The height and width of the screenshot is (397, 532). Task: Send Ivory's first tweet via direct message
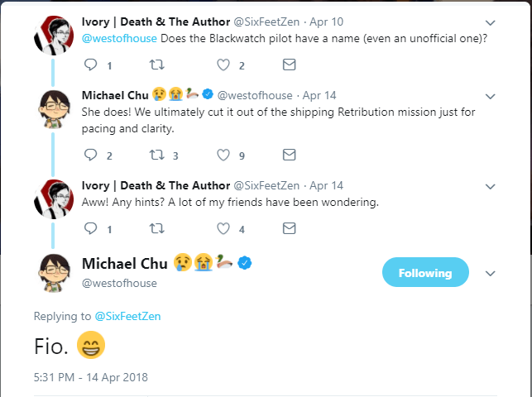[289, 65]
